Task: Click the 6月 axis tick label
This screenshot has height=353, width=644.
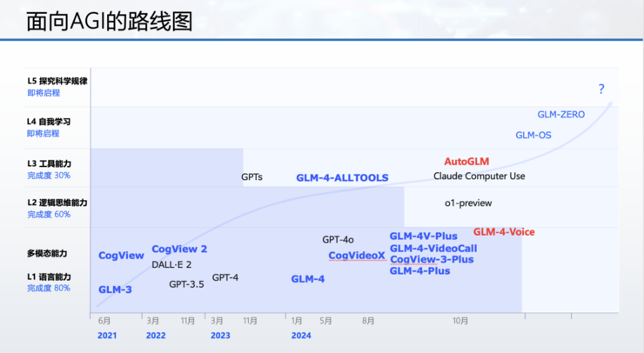Action: [x=104, y=321]
